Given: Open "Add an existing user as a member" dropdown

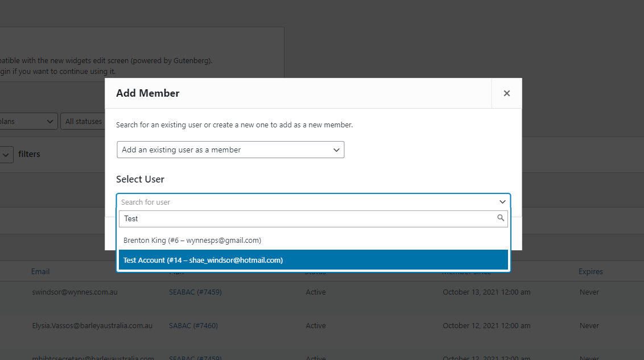Looking at the screenshot, I should pyautogui.click(x=230, y=150).
